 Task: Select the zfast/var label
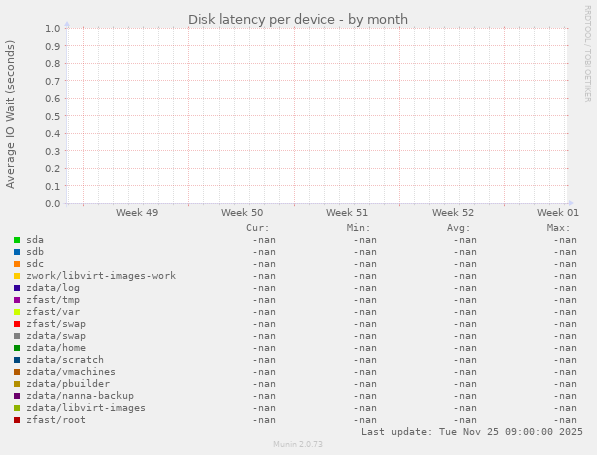click(x=53, y=312)
